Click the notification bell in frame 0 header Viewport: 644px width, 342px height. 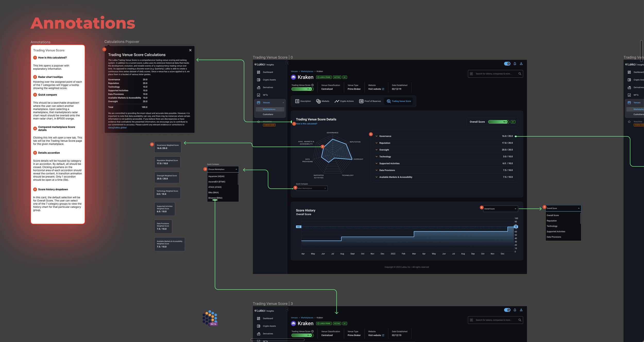coord(515,64)
